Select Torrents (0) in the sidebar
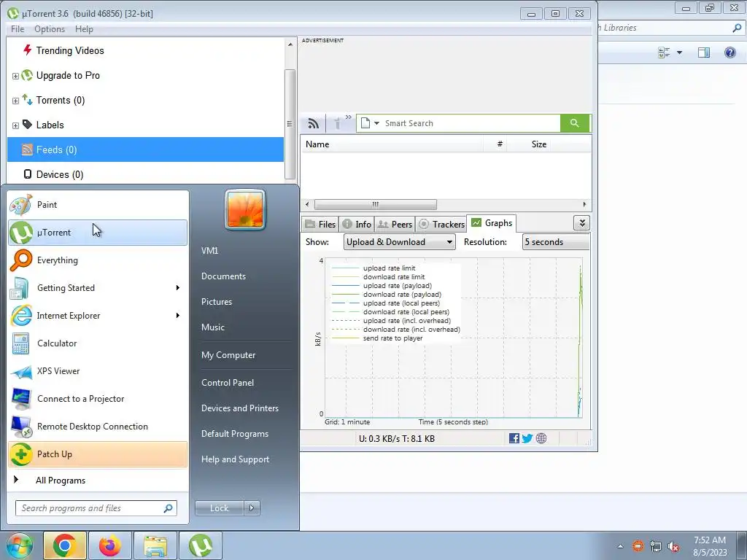 tap(61, 100)
